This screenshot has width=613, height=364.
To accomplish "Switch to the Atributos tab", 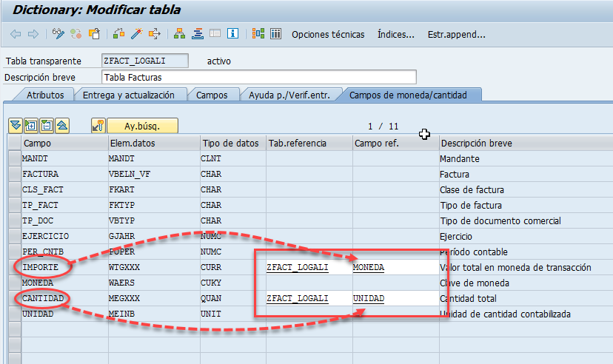I will [45, 95].
